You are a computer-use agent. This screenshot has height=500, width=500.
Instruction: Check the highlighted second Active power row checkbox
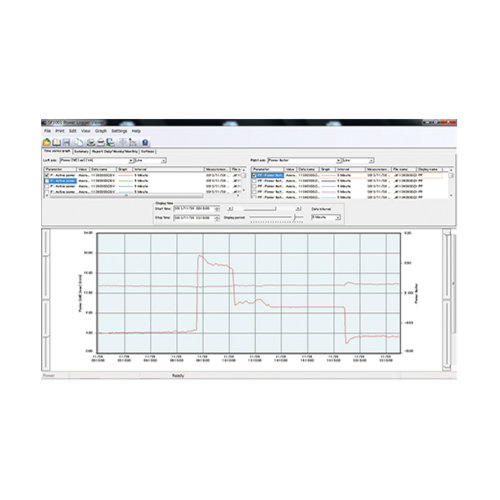[x=47, y=181]
